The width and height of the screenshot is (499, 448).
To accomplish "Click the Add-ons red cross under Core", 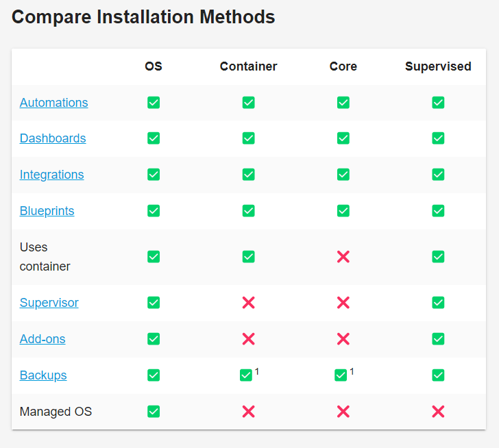I will click(343, 339).
